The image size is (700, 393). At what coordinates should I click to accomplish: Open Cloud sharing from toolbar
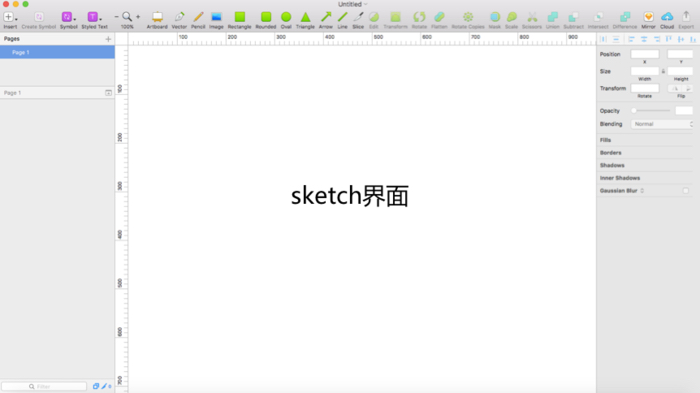667,17
